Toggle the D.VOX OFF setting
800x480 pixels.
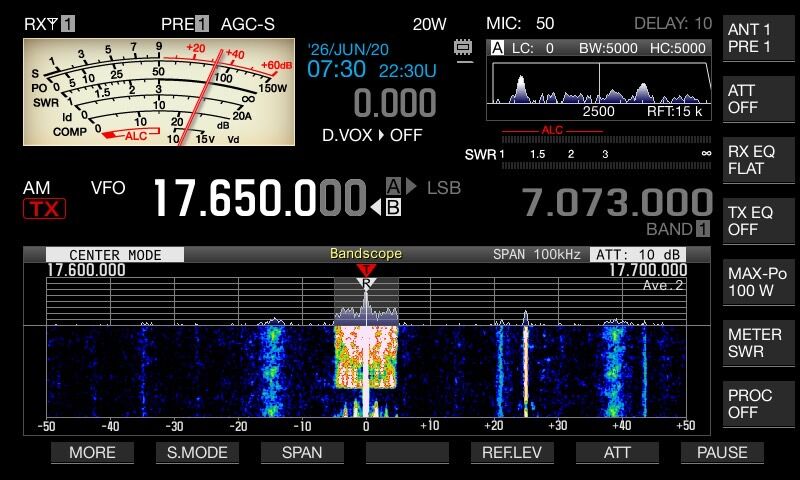point(372,135)
